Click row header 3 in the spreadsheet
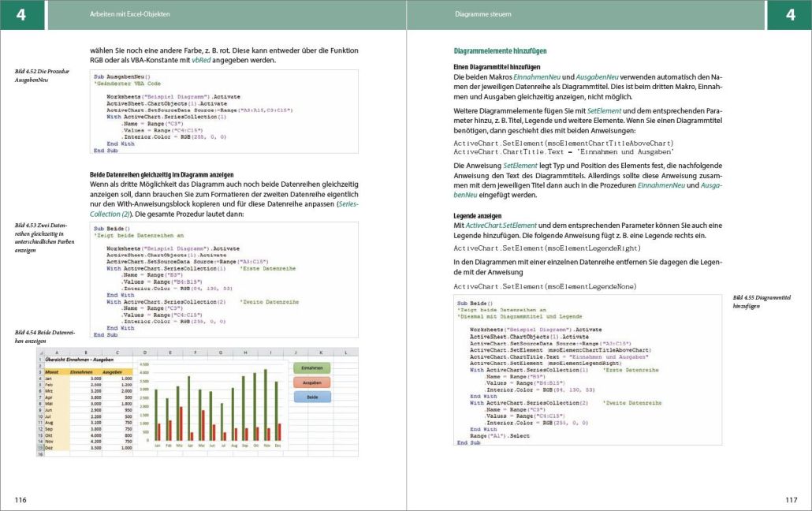The height and width of the screenshot is (511, 812). [39, 372]
